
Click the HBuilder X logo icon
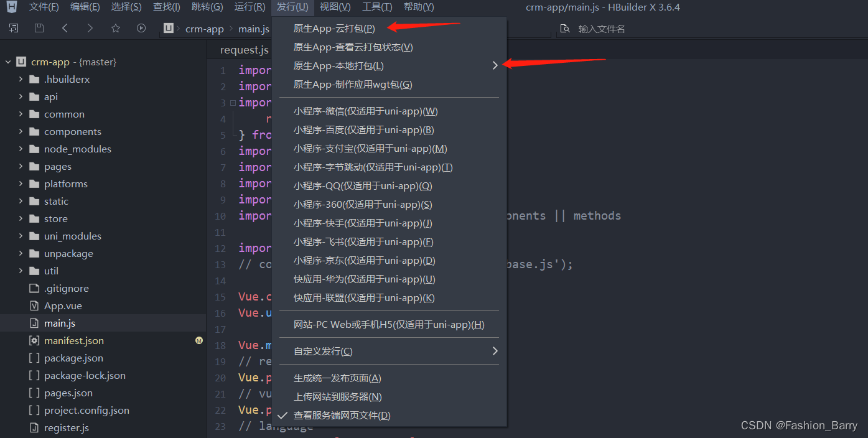12,7
